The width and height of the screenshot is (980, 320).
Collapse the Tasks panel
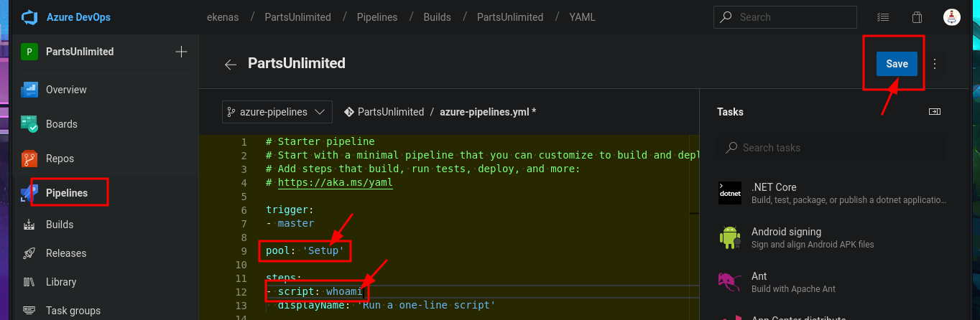(934, 112)
